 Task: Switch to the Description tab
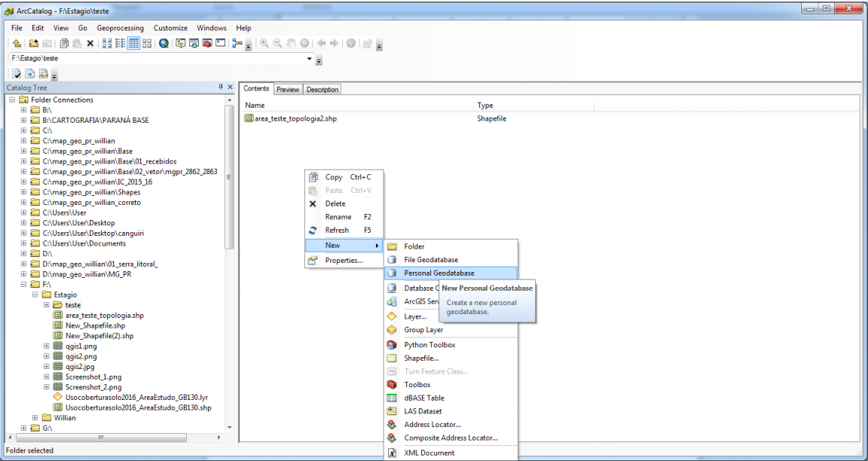[322, 89]
